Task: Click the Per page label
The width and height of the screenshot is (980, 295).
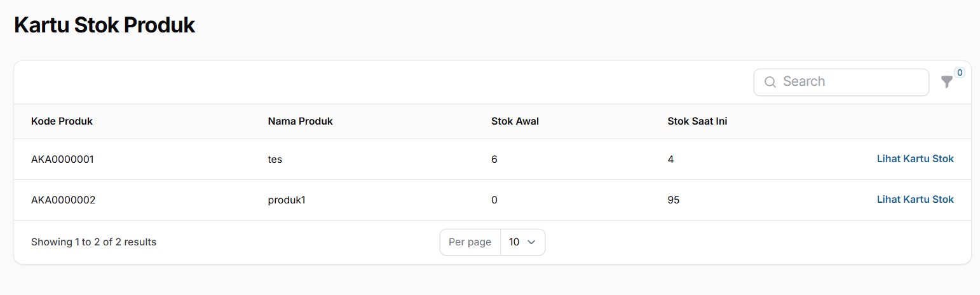Action: pos(470,242)
